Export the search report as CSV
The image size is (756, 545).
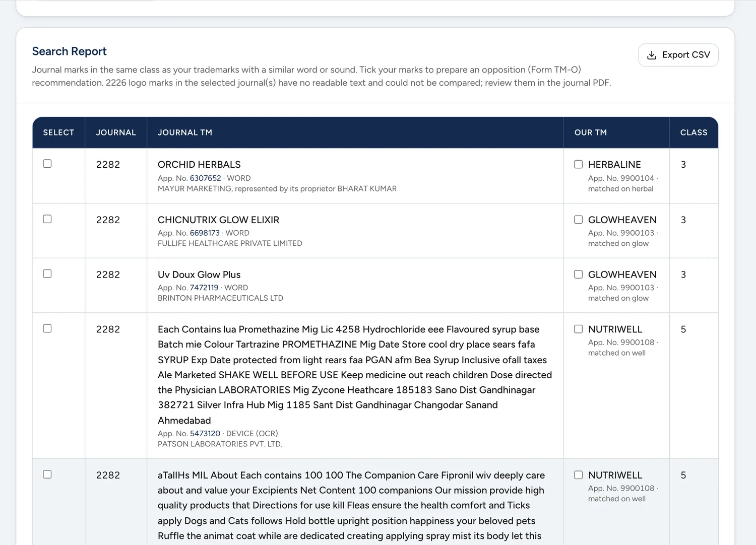678,55
